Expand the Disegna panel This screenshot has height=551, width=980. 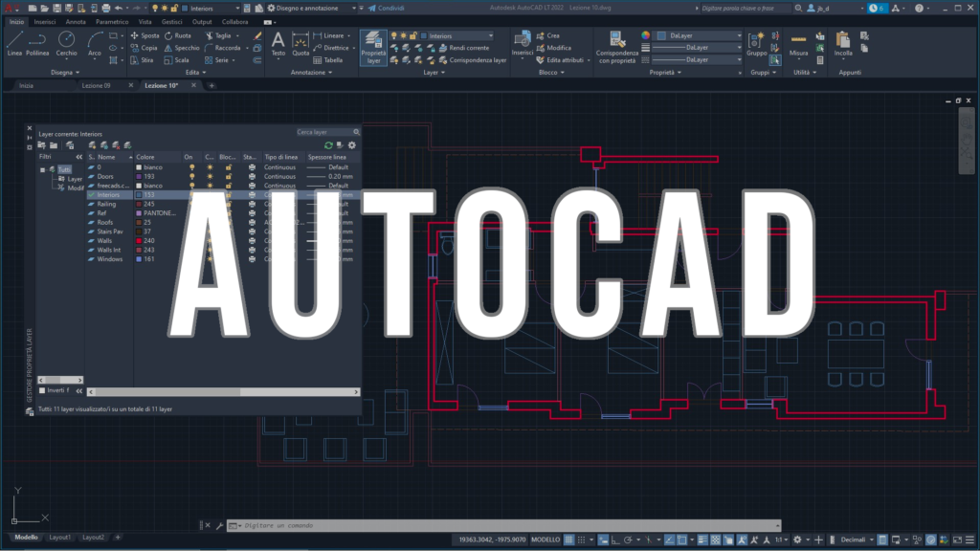click(65, 73)
